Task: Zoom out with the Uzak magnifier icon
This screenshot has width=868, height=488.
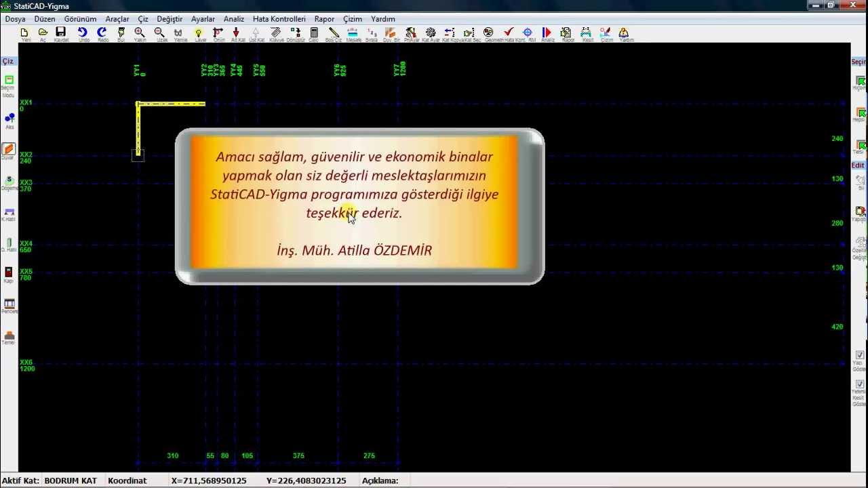Action: (x=159, y=33)
